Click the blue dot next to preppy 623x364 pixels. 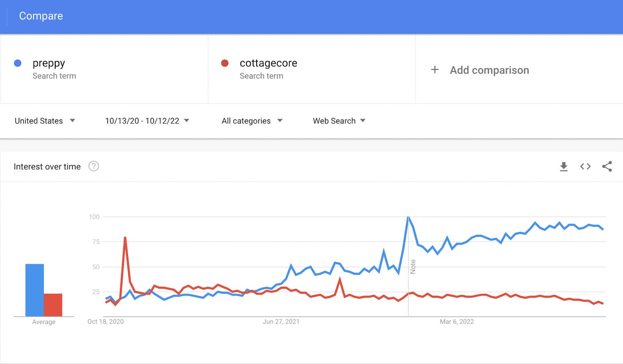[17, 63]
